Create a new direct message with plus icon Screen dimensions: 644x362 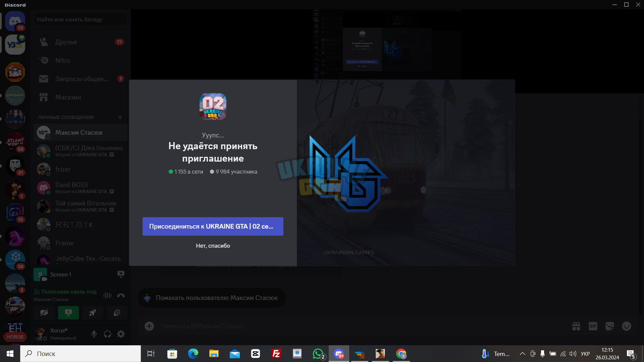(x=120, y=117)
